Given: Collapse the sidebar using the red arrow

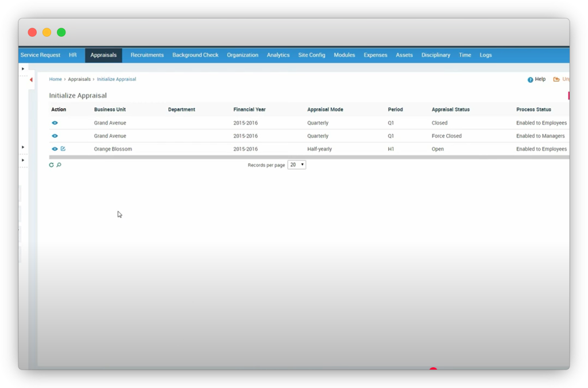Looking at the screenshot, I should (31, 80).
